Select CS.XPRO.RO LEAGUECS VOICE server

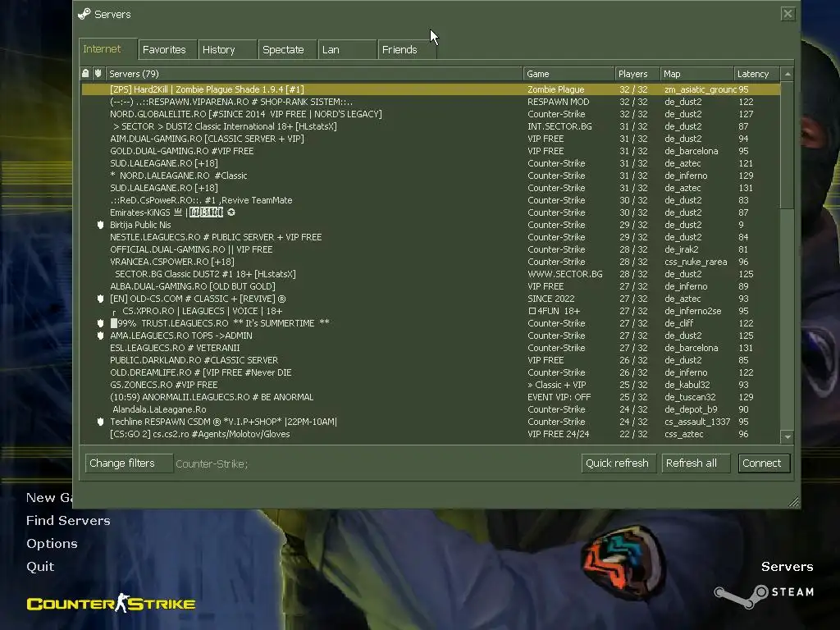click(x=431, y=311)
